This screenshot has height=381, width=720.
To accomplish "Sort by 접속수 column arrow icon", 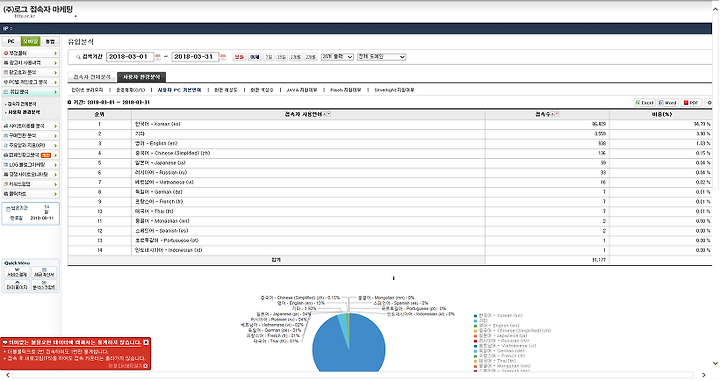I will click(555, 114).
